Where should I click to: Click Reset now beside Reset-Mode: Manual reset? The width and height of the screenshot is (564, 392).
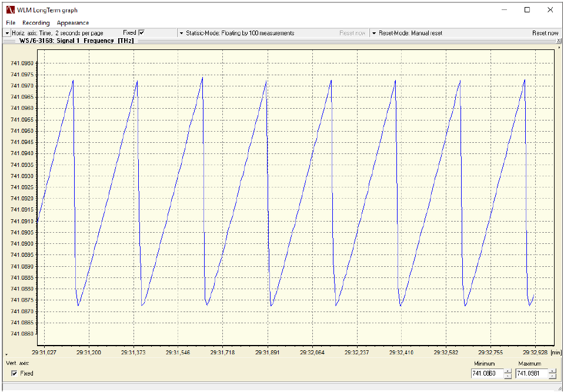click(545, 33)
